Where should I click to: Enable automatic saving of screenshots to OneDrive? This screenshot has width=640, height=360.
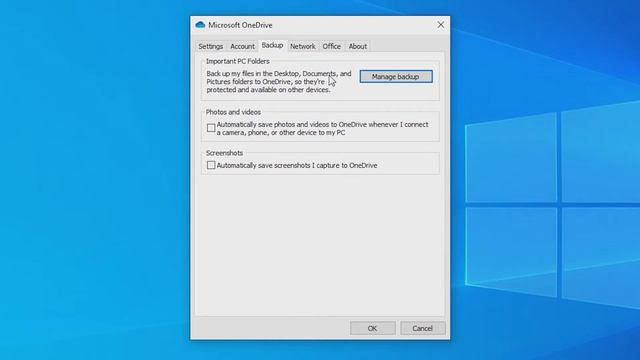(211, 165)
